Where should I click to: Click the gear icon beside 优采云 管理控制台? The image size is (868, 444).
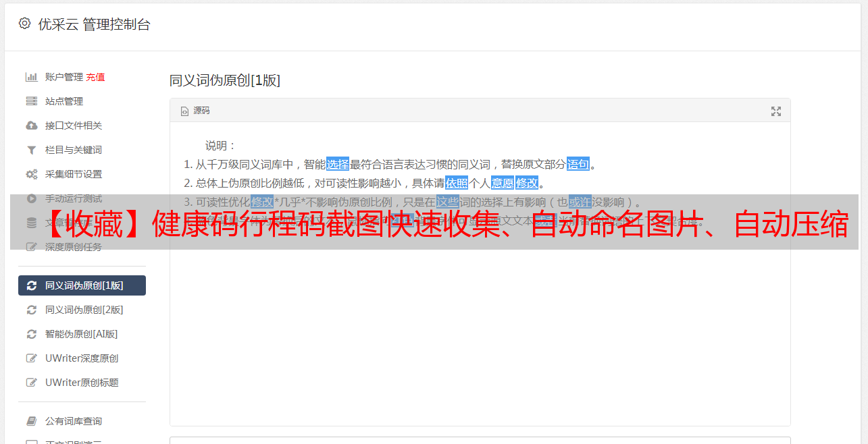(24, 24)
